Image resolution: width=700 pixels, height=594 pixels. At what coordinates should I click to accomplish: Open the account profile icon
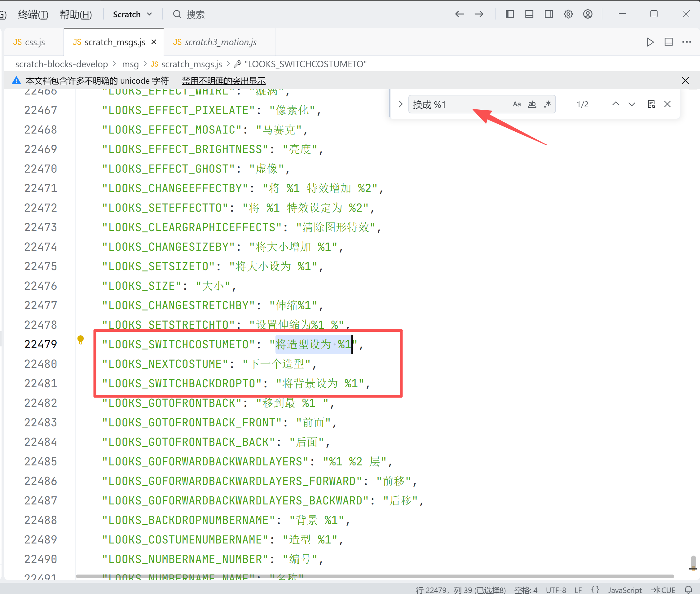click(x=588, y=14)
